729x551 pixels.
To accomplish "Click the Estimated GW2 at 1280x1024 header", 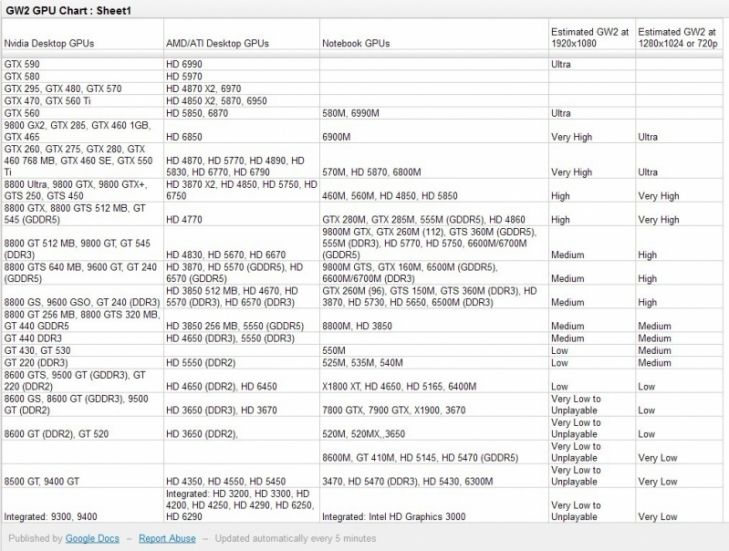I will point(680,38).
